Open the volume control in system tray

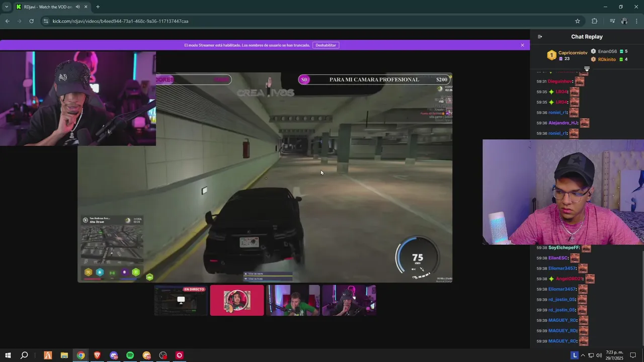pos(599,355)
